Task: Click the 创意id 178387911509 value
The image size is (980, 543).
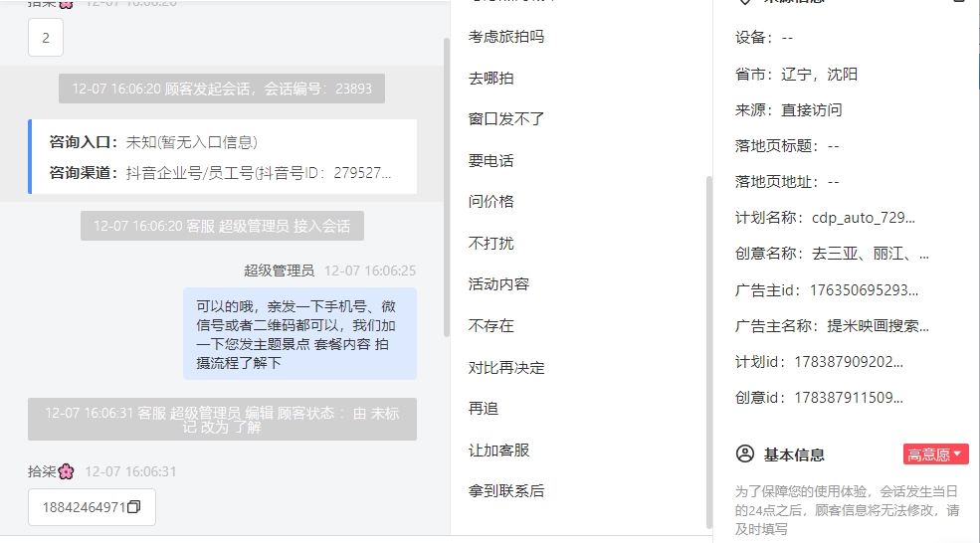Action: pos(848,398)
